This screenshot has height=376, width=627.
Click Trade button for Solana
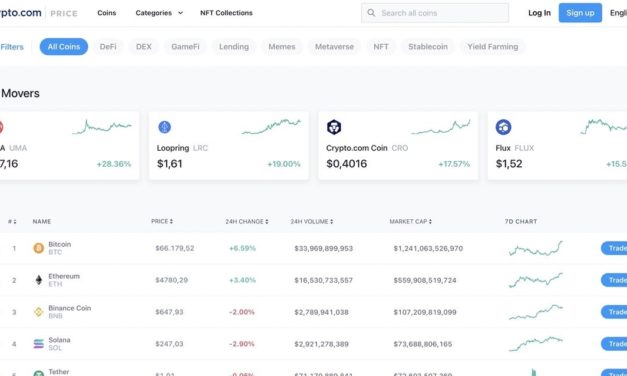point(614,344)
